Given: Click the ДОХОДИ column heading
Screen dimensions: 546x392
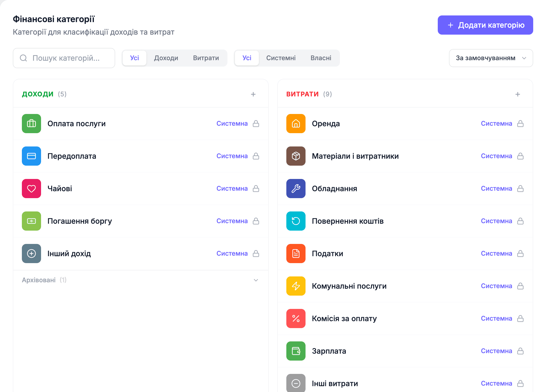Looking at the screenshot, I should [38, 94].
